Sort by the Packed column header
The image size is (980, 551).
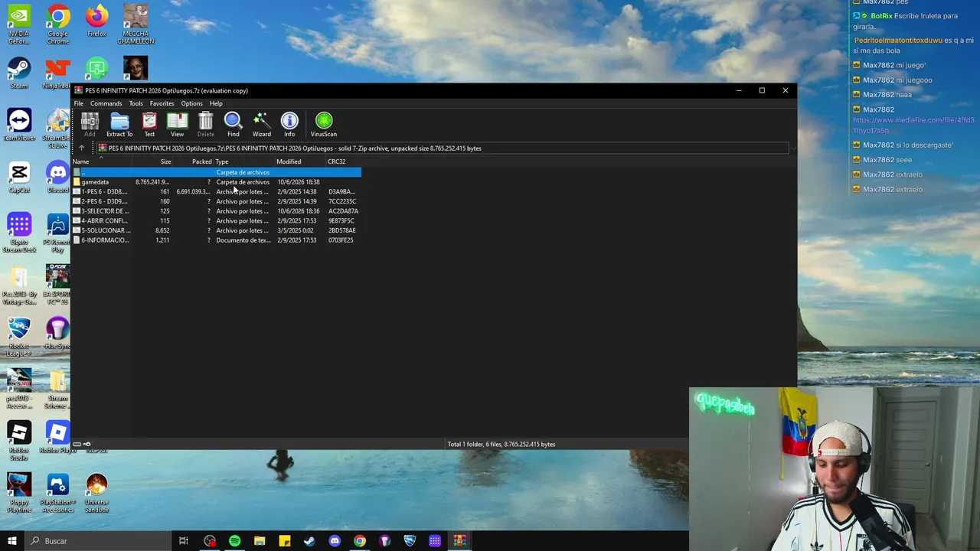tap(193, 161)
